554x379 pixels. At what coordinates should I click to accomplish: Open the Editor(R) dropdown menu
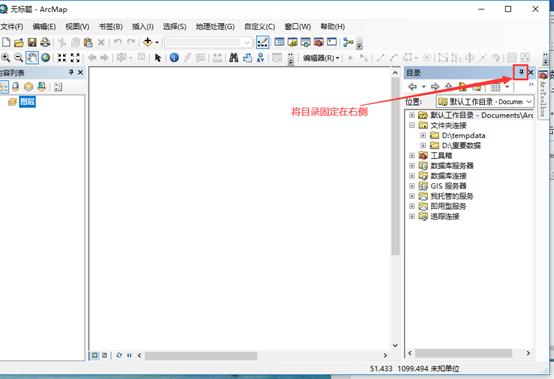321,58
